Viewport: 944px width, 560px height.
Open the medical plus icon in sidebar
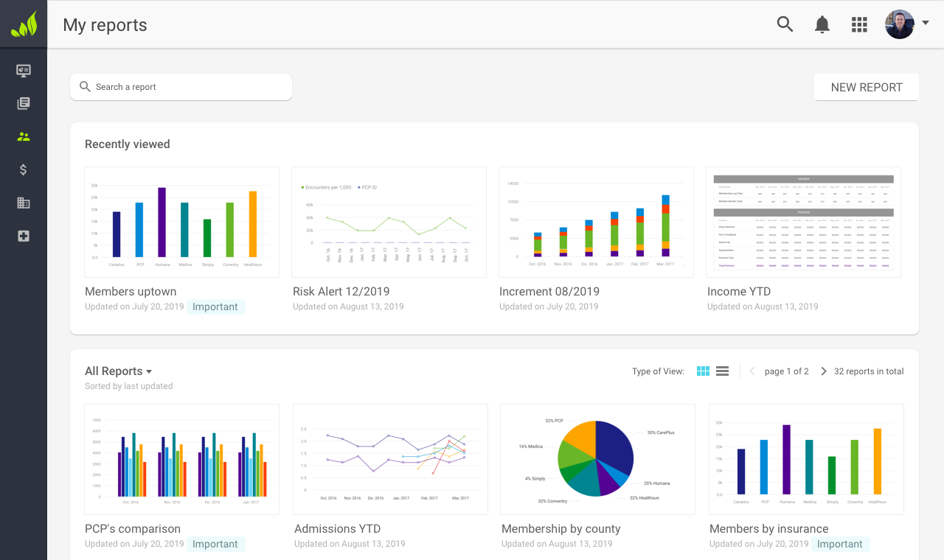(x=24, y=236)
